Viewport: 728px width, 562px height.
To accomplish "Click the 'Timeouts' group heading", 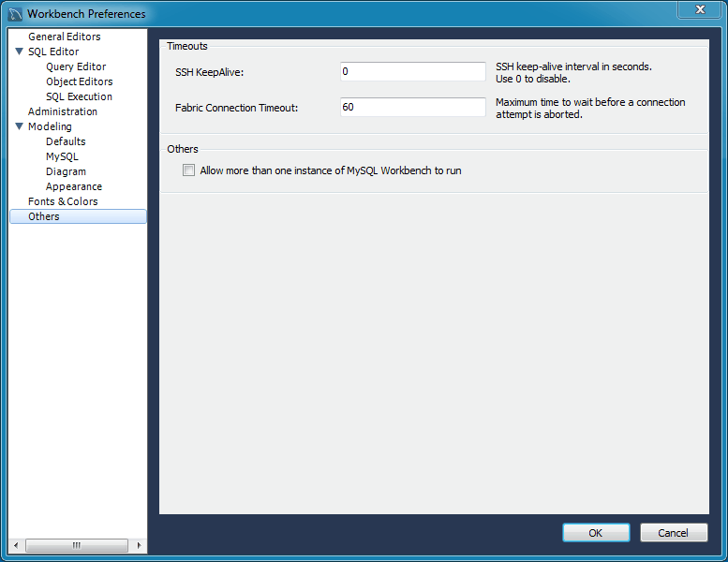I will coord(187,46).
